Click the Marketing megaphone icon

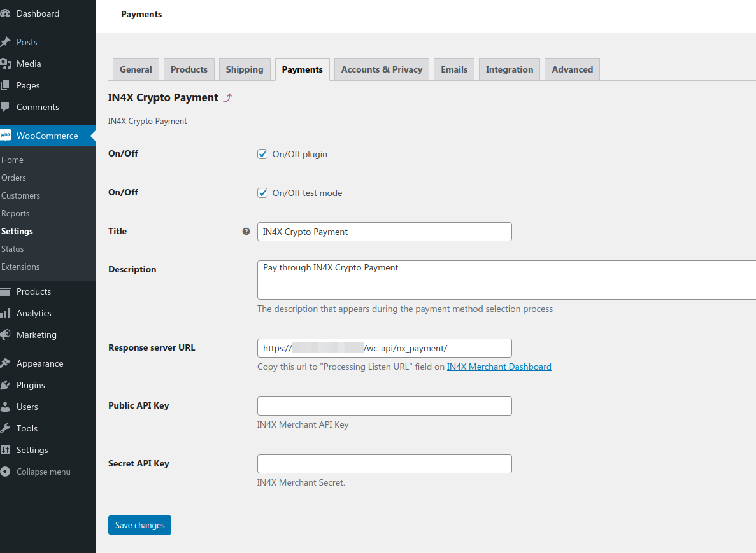(x=5, y=335)
